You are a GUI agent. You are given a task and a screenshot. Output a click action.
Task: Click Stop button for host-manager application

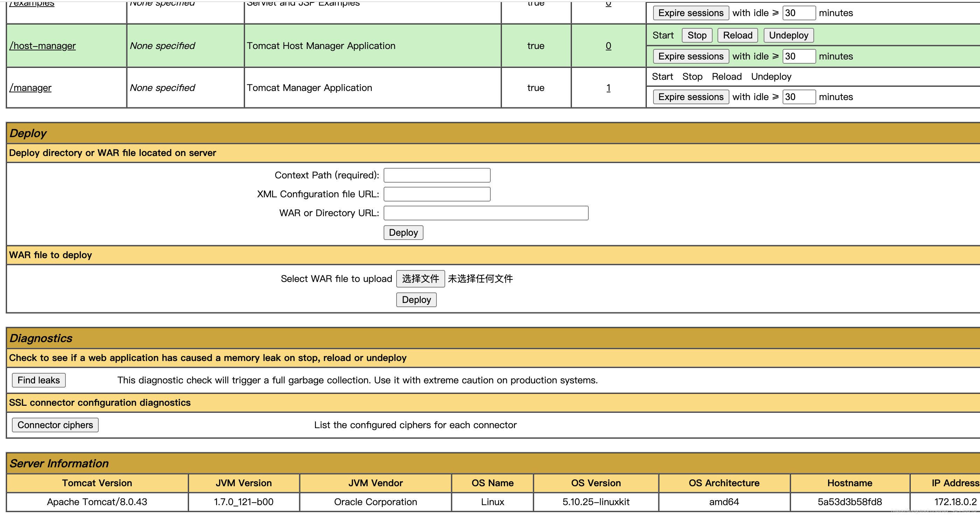[696, 35]
